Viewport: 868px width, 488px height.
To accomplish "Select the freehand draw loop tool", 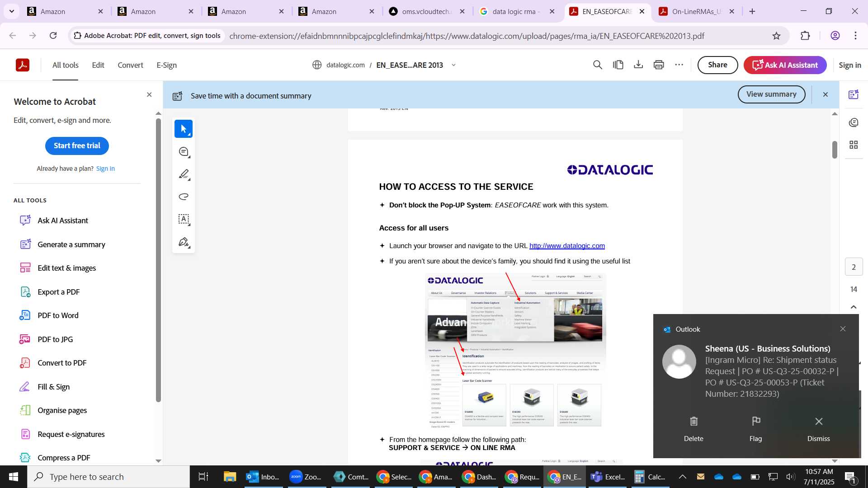I will coord(184,197).
